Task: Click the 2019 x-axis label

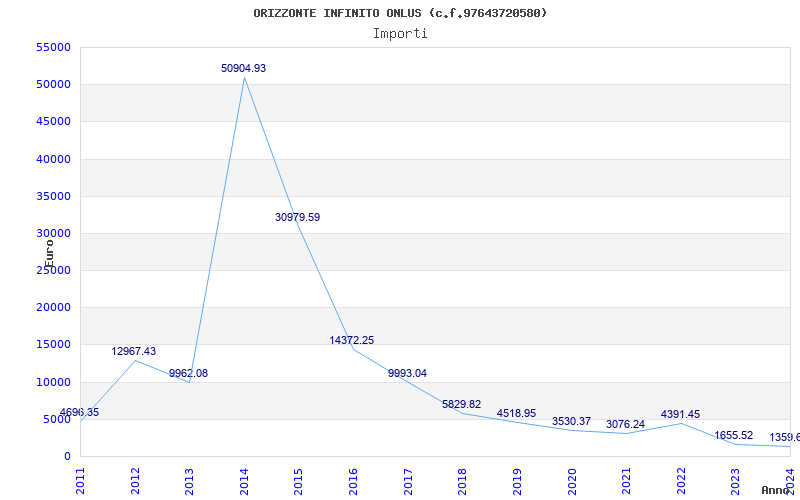Action: tap(517, 481)
